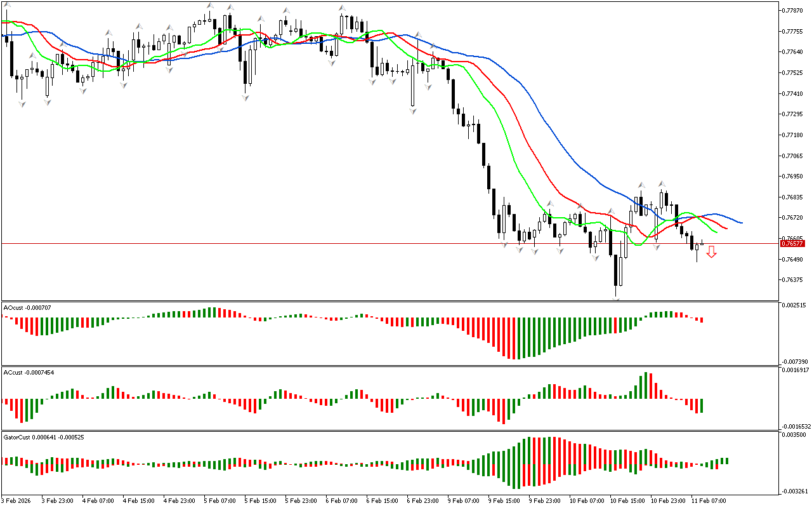
Task: Click the 0.77870 label on the price axis
Action: pos(793,11)
